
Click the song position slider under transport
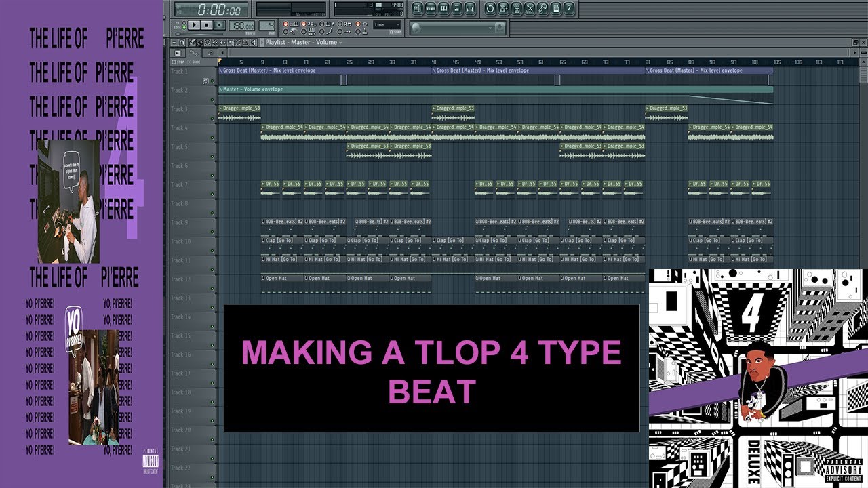click(199, 33)
